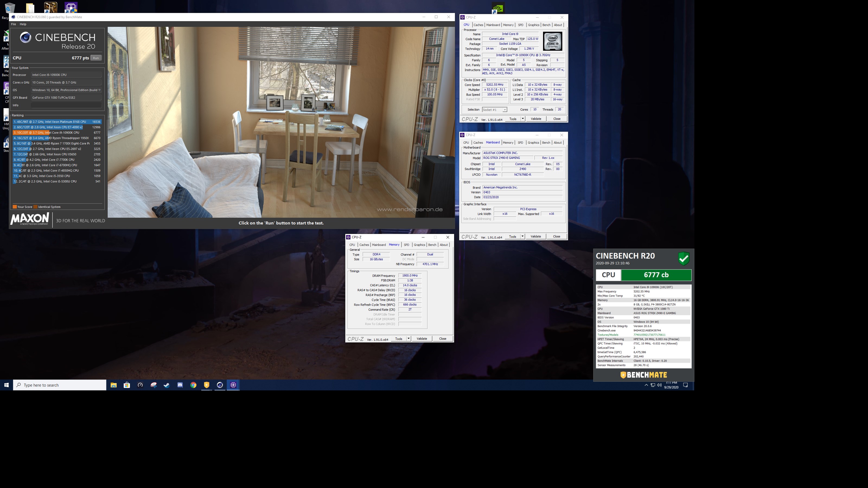Expand Tools arrow in Mainboard CPU-Z window

tap(522, 236)
